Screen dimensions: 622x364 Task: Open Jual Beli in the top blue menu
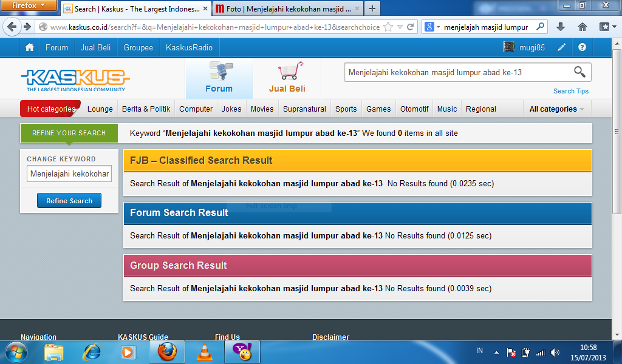point(95,47)
